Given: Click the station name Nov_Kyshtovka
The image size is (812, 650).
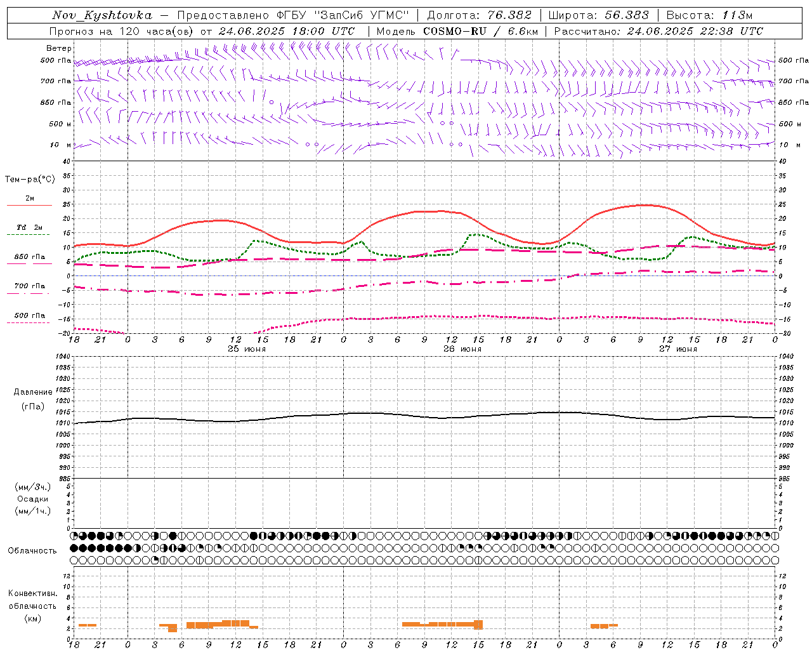Looking at the screenshot, I should (x=102, y=15).
